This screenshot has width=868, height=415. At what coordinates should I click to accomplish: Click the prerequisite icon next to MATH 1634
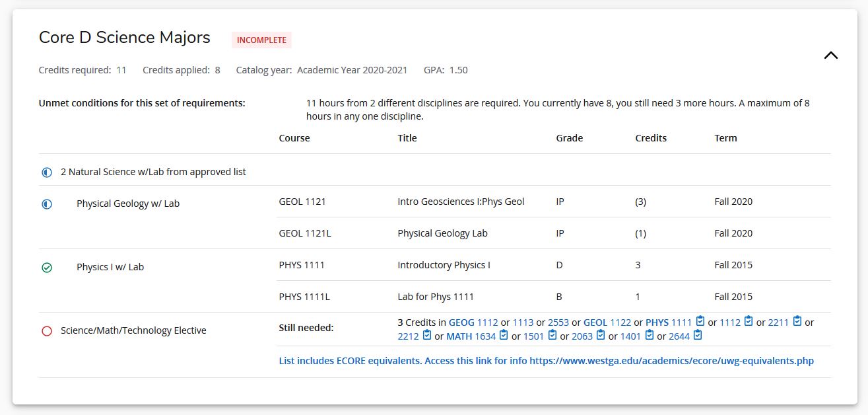pos(504,336)
